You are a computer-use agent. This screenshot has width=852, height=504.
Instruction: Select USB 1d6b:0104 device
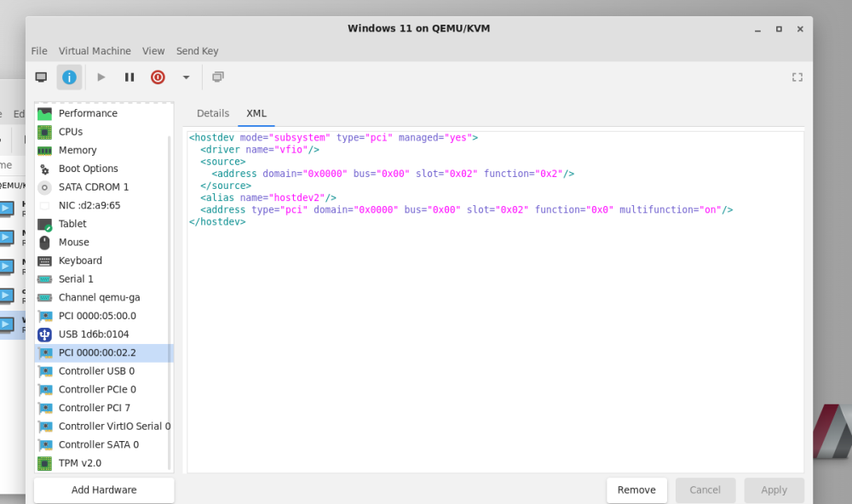point(104,335)
